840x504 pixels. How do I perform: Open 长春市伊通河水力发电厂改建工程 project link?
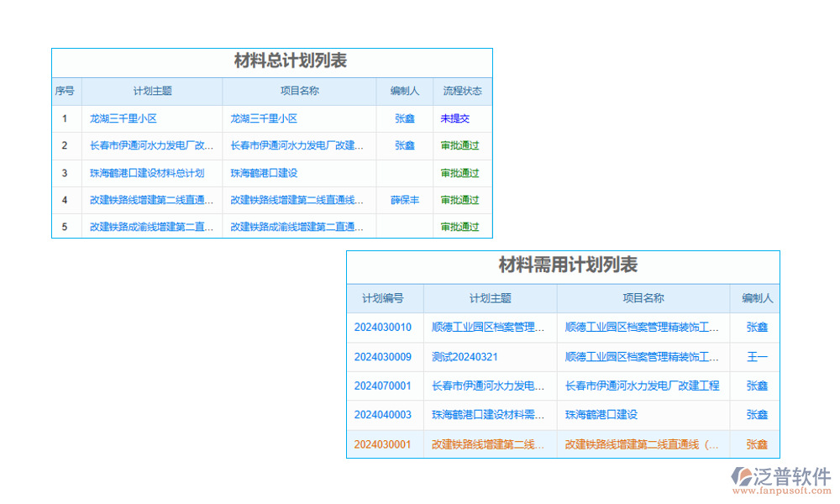[x=643, y=386]
